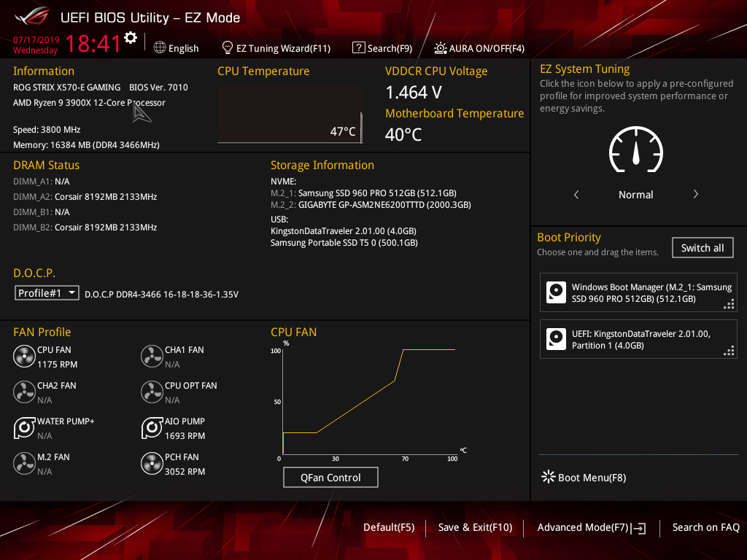Click the CHA1 FAN icon
Image resolution: width=747 pixels, height=560 pixels.
152,356
